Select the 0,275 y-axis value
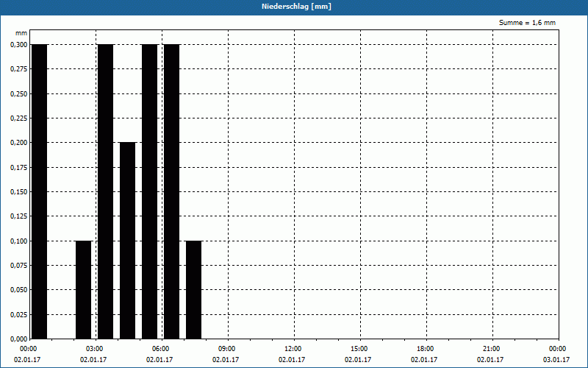This screenshot has height=368, width=588. tap(19, 69)
